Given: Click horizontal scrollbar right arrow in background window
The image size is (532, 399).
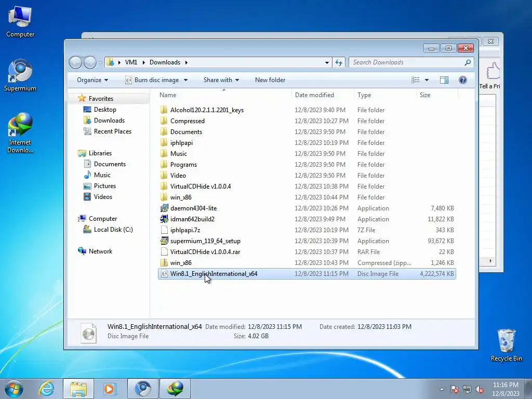Looking at the screenshot, I should click(490, 261).
